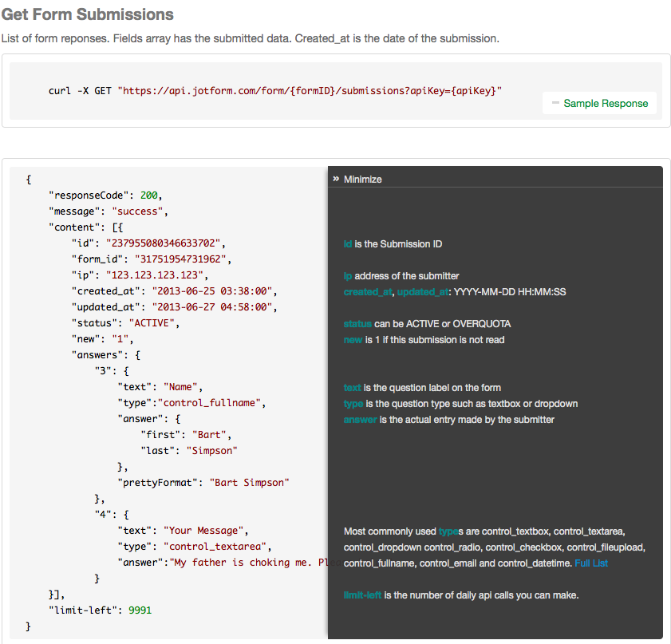Minimize the dark field description panel

tap(362, 180)
